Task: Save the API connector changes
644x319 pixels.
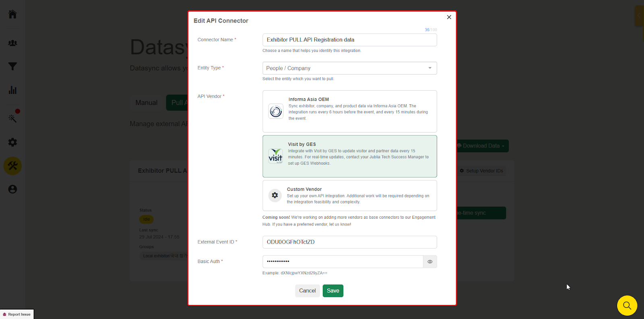Action: [333, 291]
